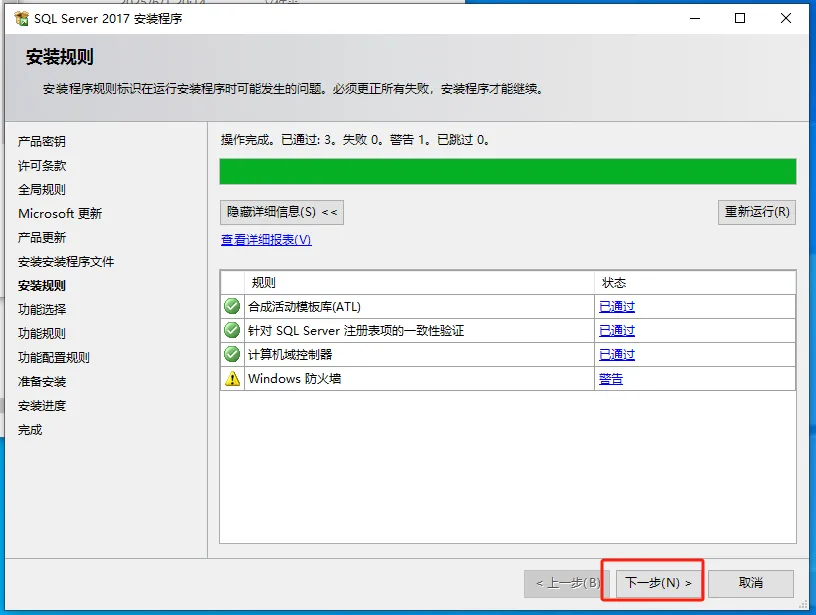Click the 重新运行(R) button

click(757, 212)
